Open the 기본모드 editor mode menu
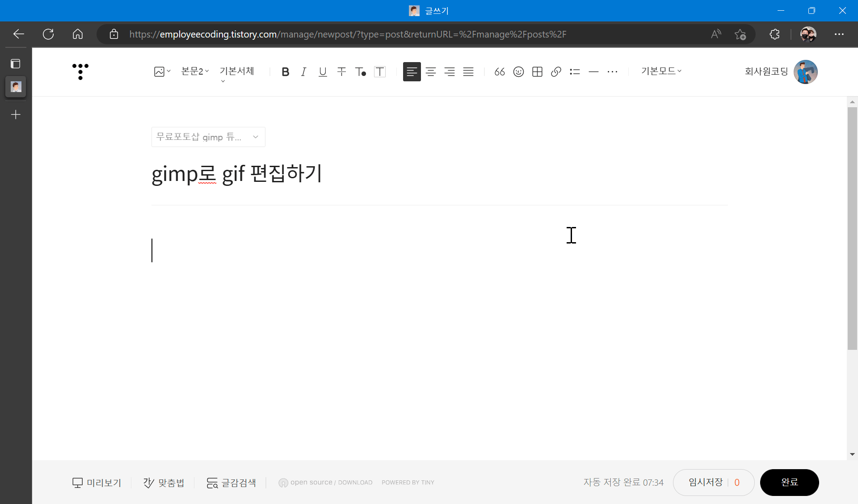 pos(661,71)
